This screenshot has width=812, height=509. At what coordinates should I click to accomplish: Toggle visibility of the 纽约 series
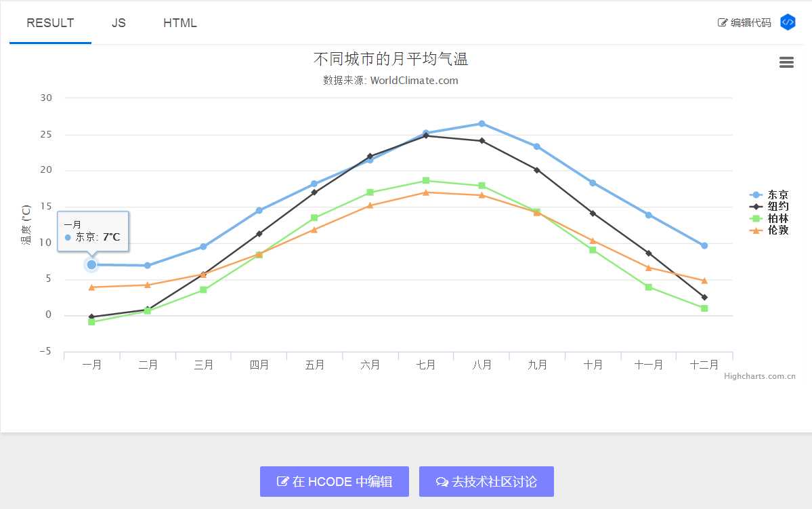coord(777,207)
